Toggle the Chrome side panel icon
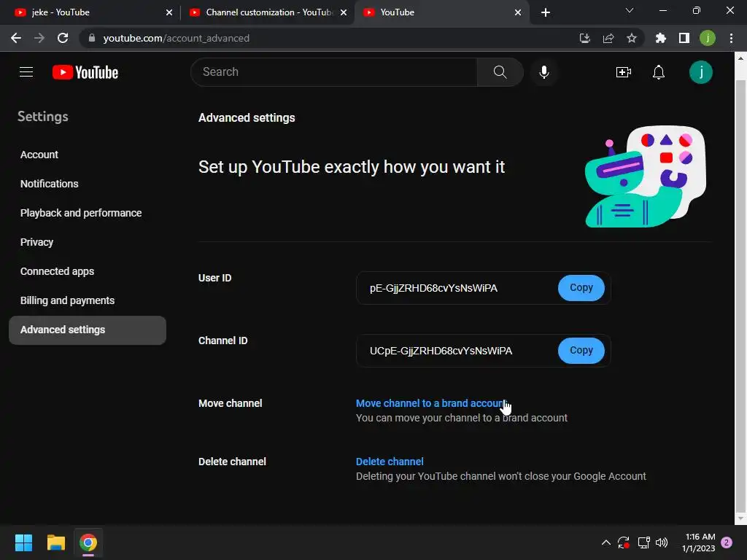 684,38
